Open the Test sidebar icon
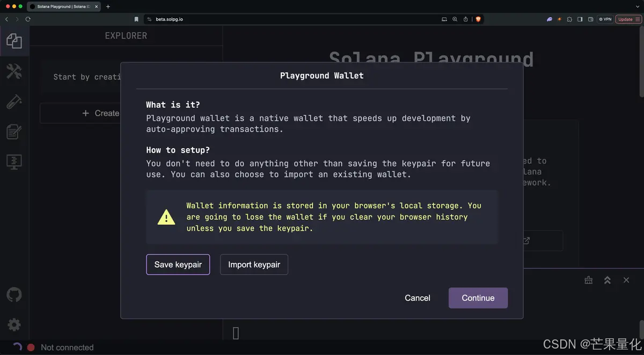The height and width of the screenshot is (355, 644). tap(14, 102)
